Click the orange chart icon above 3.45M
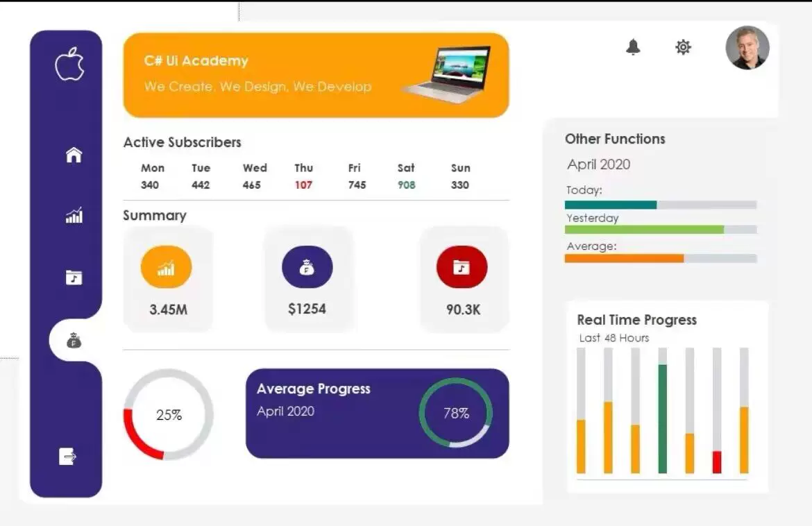Viewport: 812px width, 526px height. (167, 268)
